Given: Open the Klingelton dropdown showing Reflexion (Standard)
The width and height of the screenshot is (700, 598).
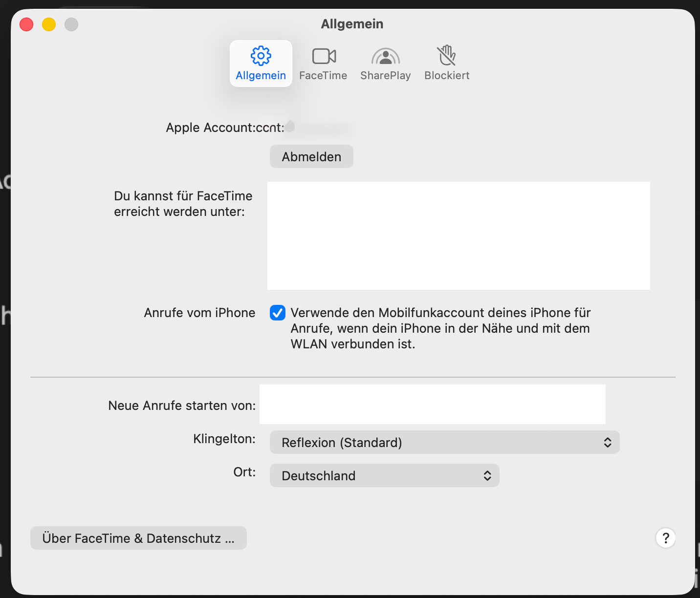Looking at the screenshot, I should [x=444, y=442].
